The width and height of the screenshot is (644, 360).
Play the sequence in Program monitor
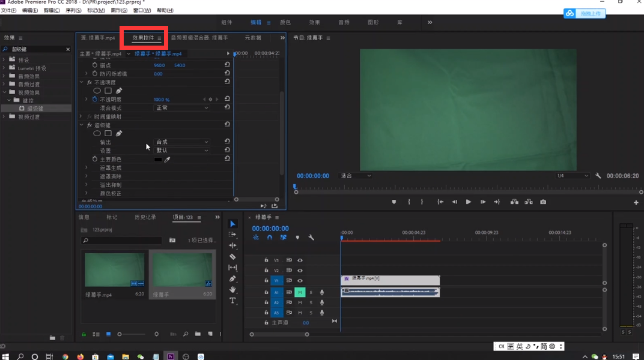(x=468, y=202)
